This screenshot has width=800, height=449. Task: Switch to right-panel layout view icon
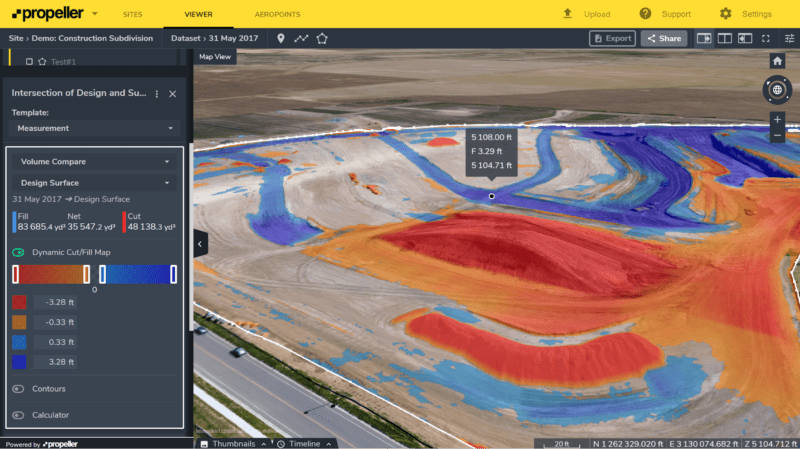click(x=704, y=38)
